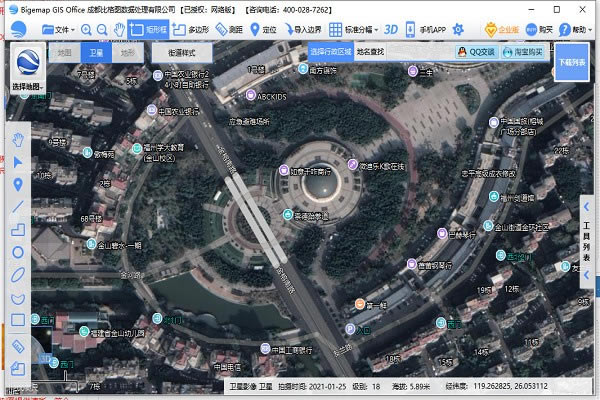The width and height of the screenshot is (600, 400).
Task: Choose the location pin marker tool
Action: point(17,184)
